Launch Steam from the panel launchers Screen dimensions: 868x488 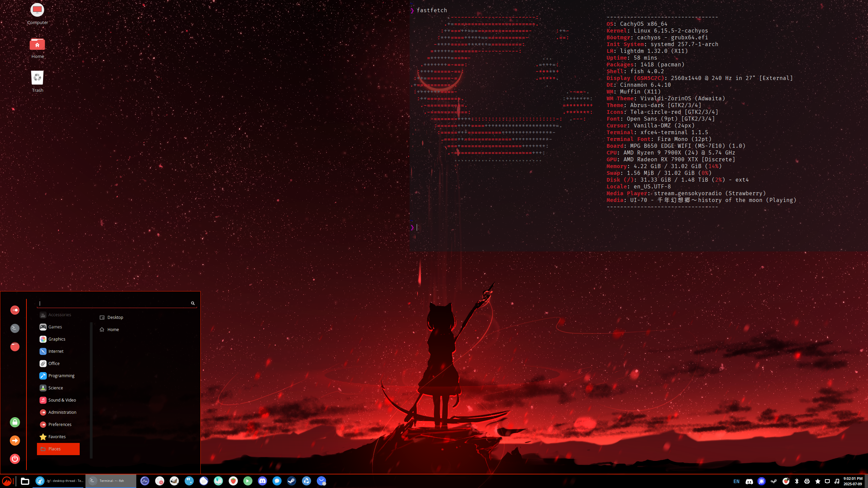click(292, 481)
